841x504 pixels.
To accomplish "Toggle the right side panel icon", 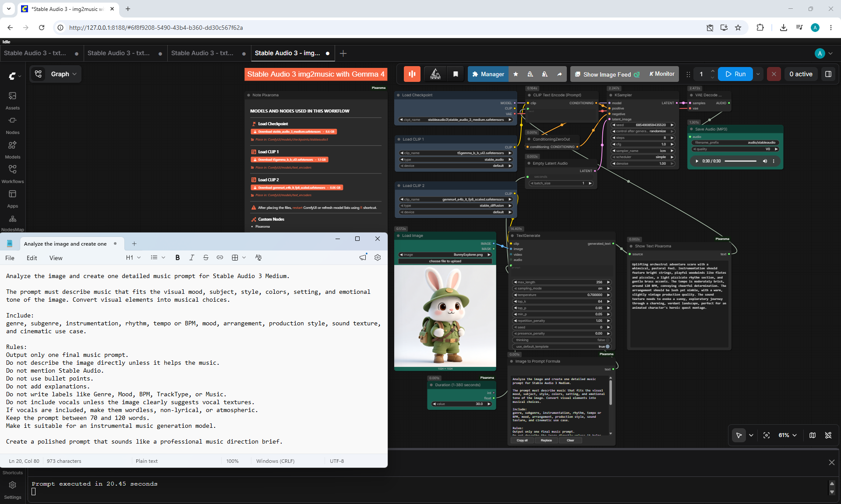I will [828, 74].
